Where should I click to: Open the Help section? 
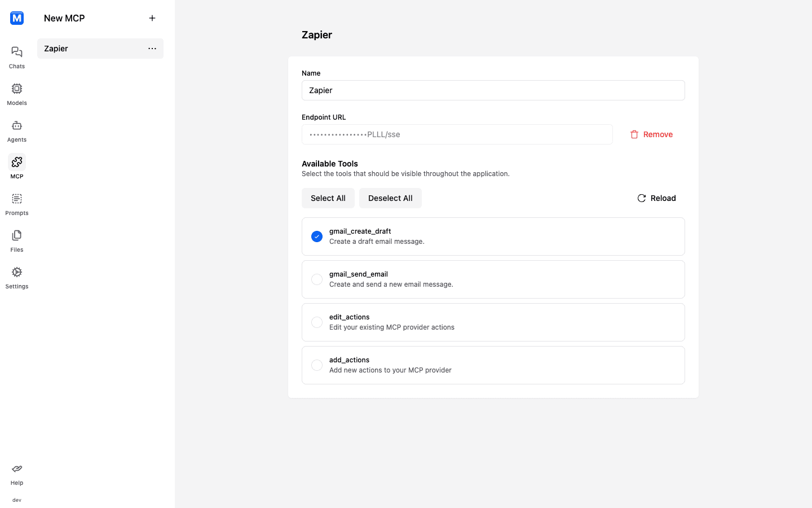(x=17, y=474)
